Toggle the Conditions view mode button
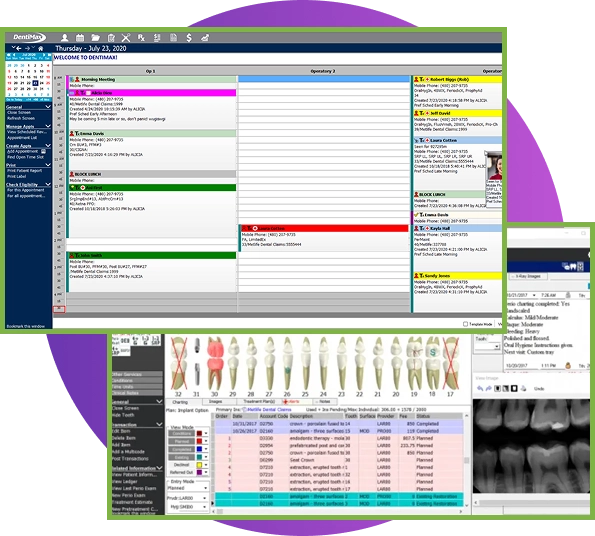 click(x=182, y=433)
